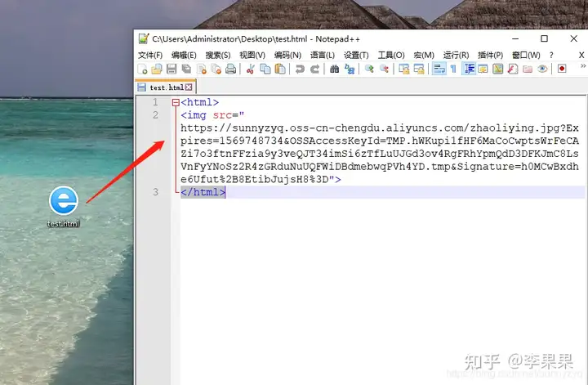Viewport: 588px width, 385px height.
Task: Expand hidden toolbar items chevron
Action: pos(583,66)
